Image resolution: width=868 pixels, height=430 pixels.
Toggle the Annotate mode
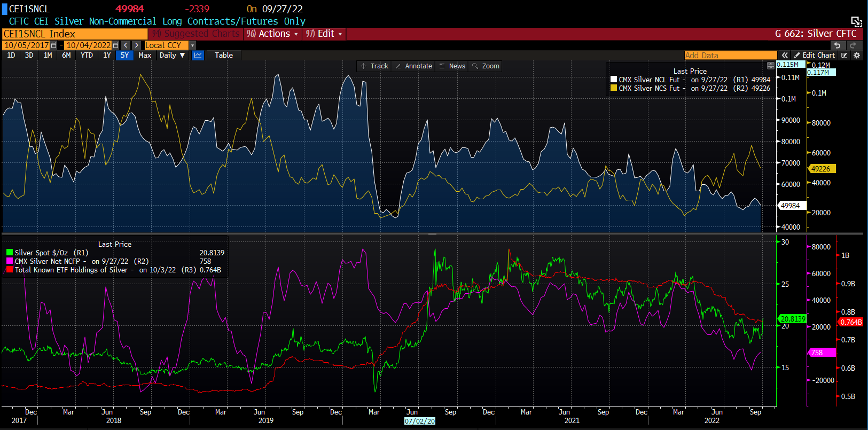(413, 66)
